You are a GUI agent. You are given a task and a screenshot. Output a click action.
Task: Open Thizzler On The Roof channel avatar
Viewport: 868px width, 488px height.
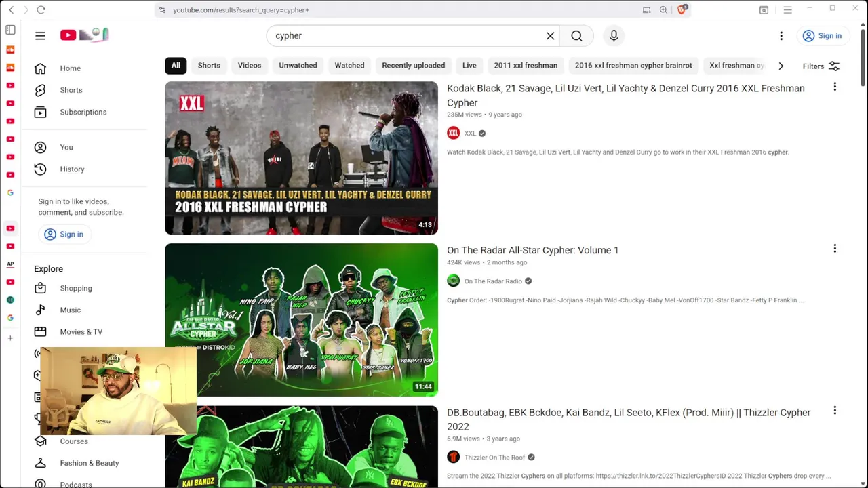point(453,457)
